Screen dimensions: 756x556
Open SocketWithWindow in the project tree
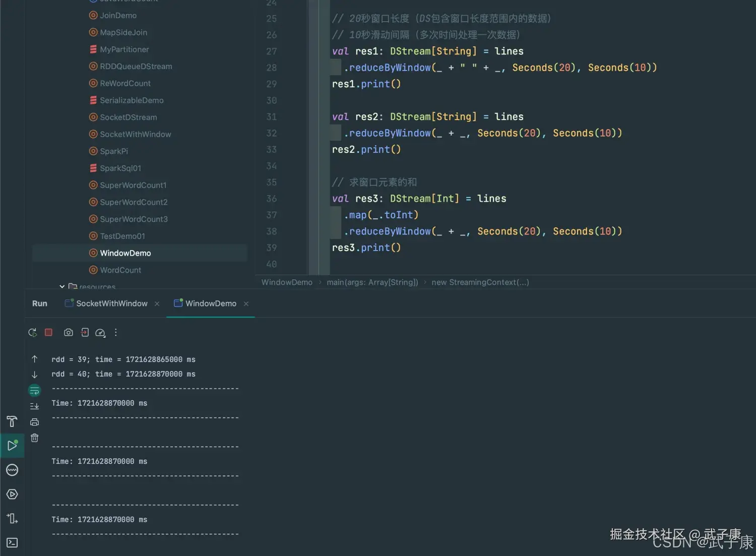click(130, 134)
